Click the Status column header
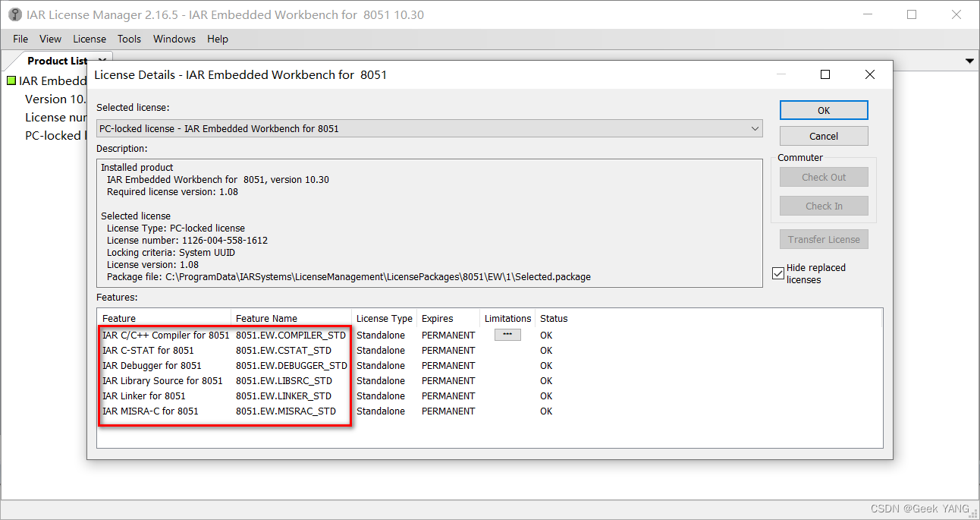Screen dimensions: 980x520 pos(554,318)
